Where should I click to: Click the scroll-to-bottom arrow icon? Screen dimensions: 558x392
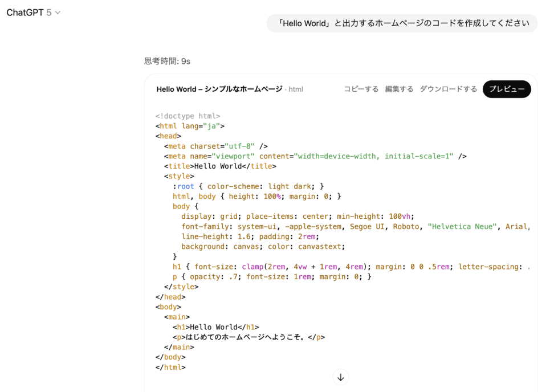point(341,377)
